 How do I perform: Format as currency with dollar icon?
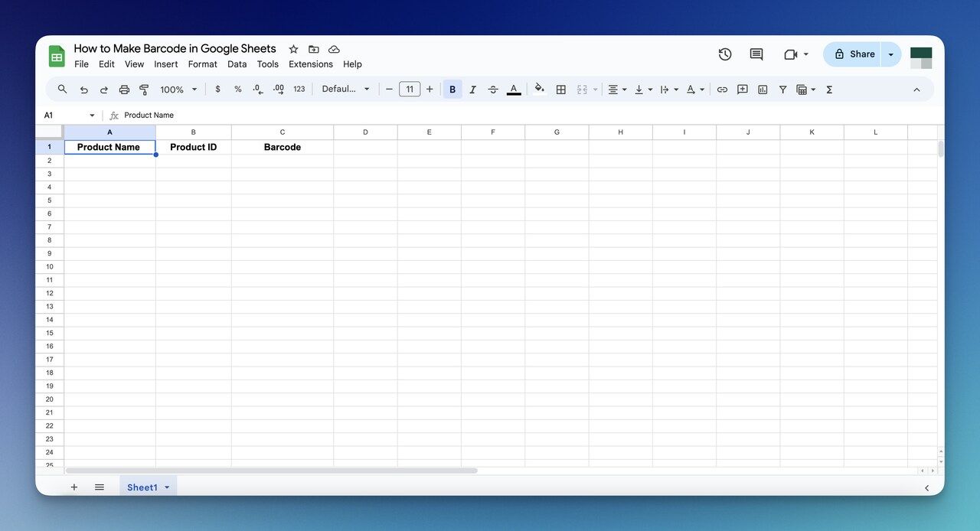(218, 90)
